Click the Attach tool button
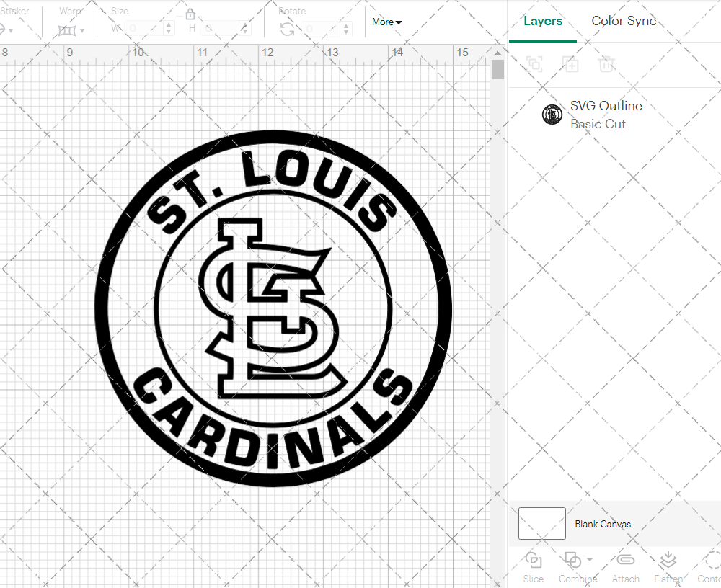This screenshot has height=588, width=721. (x=625, y=567)
